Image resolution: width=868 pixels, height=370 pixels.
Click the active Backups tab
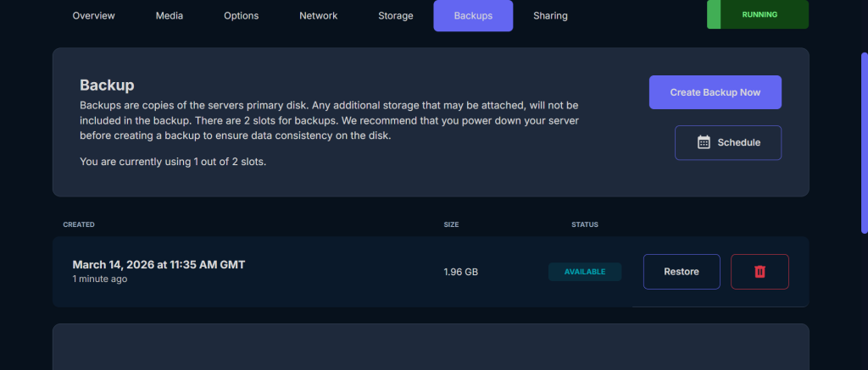[x=473, y=16]
